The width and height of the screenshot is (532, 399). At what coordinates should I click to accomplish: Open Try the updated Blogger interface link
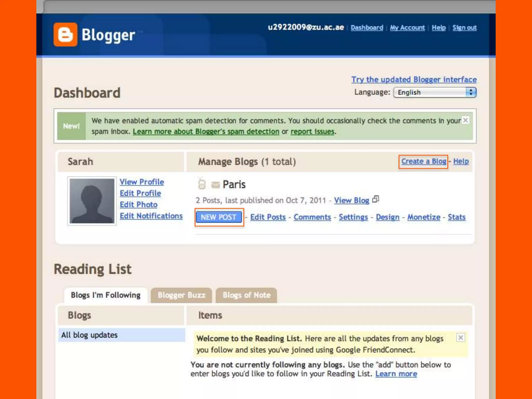coord(414,79)
